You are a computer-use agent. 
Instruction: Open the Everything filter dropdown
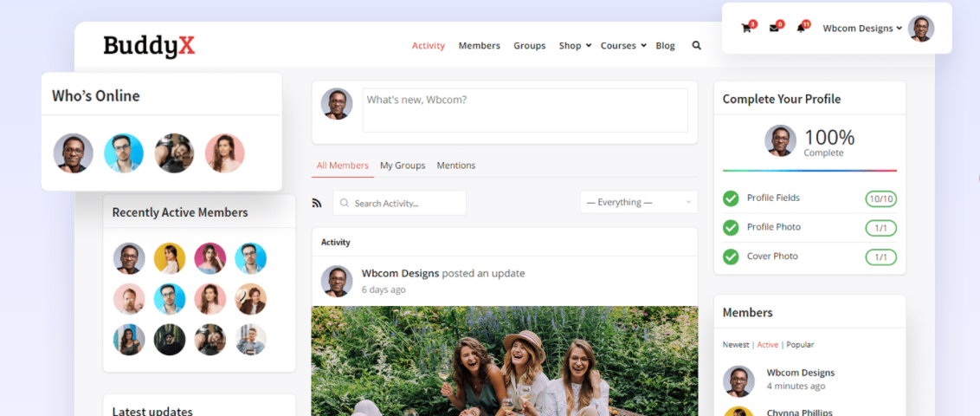(x=639, y=202)
